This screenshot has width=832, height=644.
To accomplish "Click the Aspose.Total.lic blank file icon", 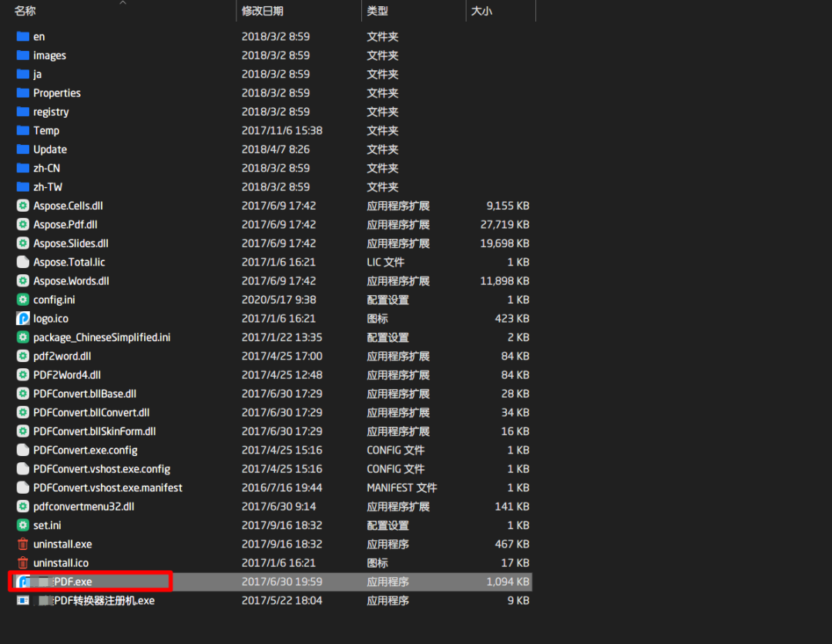I will point(23,262).
